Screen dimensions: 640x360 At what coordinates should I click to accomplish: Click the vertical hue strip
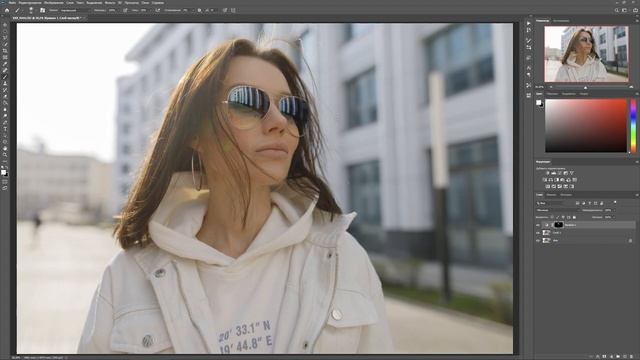coord(633,125)
